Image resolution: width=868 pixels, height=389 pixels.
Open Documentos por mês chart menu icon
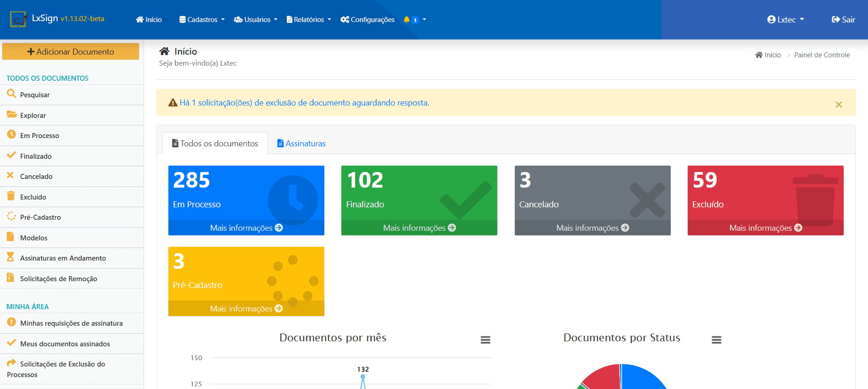click(485, 340)
